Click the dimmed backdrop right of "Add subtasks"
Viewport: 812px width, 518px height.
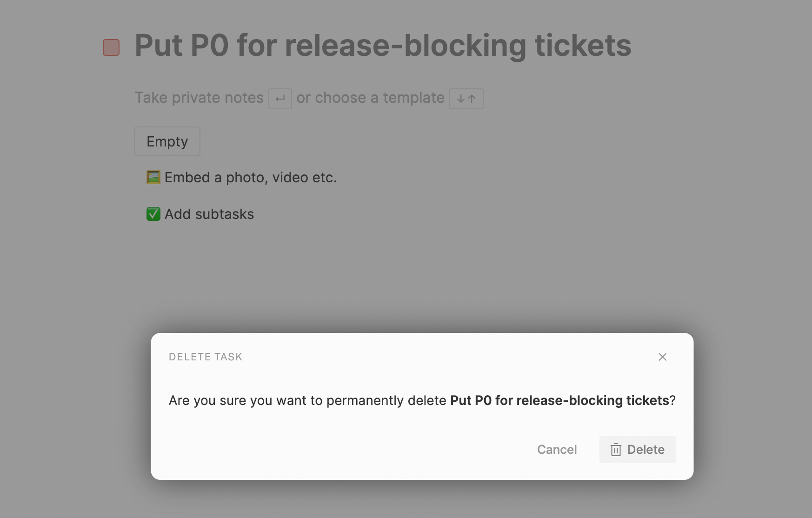pyautogui.click(x=465, y=214)
